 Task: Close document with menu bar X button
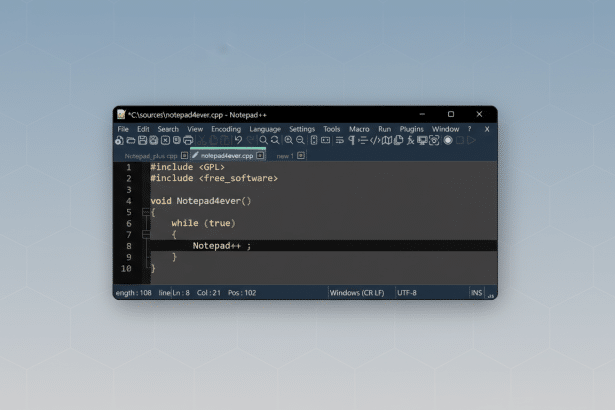487,129
